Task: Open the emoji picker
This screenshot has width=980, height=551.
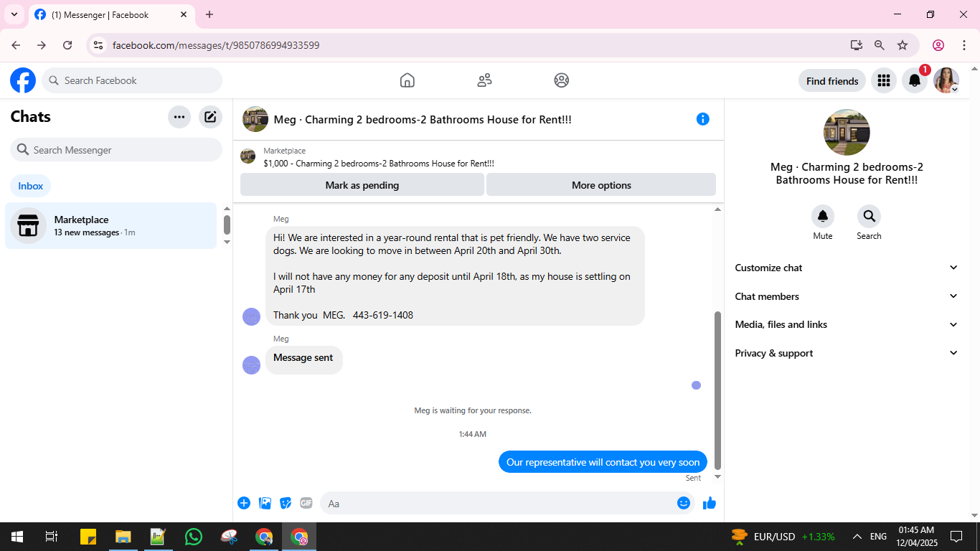Action: (684, 503)
